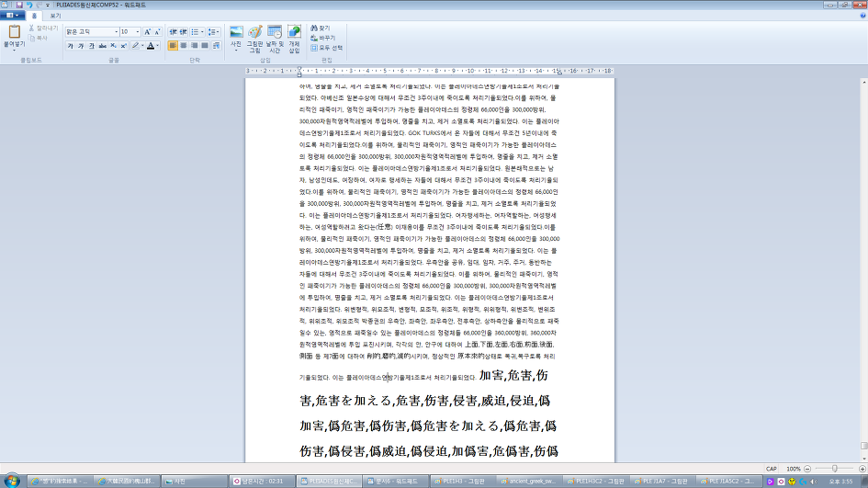This screenshot has height=488, width=868.
Task: Open the Paint drawing (그림판 그림) tool
Action: pyautogui.click(x=255, y=33)
